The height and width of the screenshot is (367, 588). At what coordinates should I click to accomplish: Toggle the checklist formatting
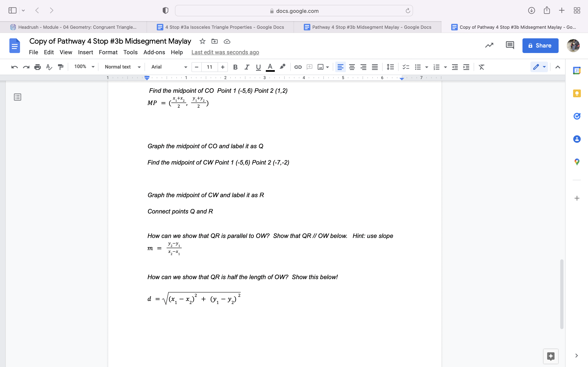tap(405, 67)
